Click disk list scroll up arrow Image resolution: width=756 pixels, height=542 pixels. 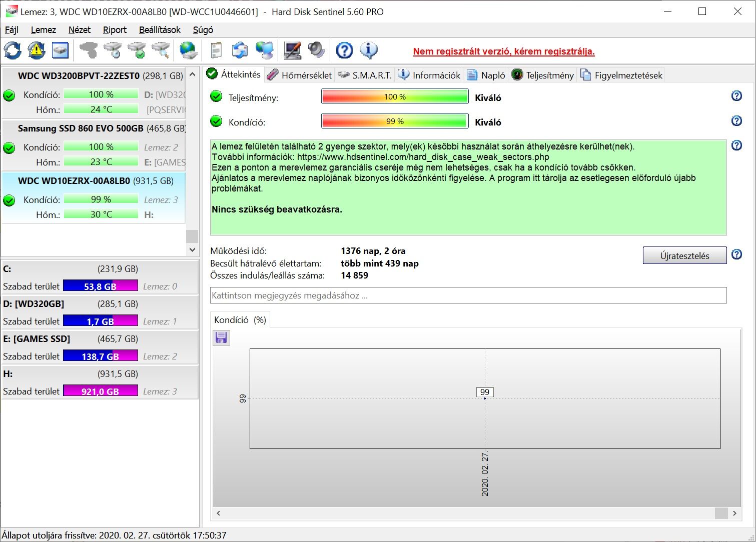click(x=193, y=74)
